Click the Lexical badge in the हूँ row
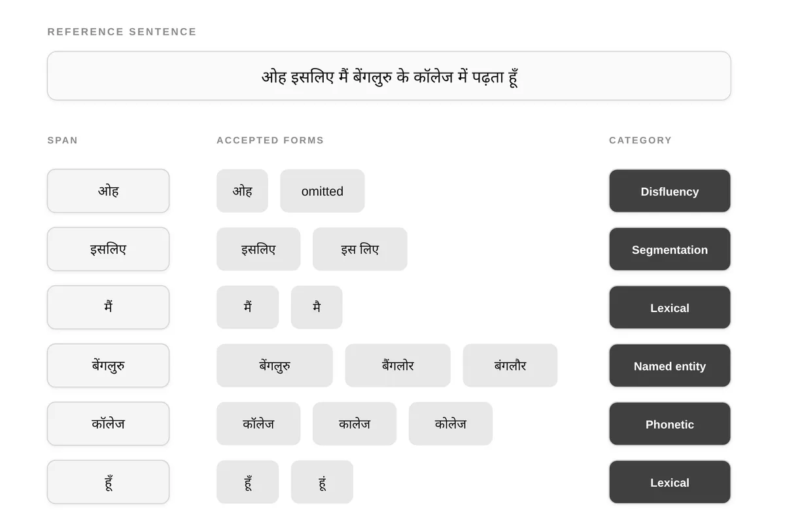 [x=670, y=482]
